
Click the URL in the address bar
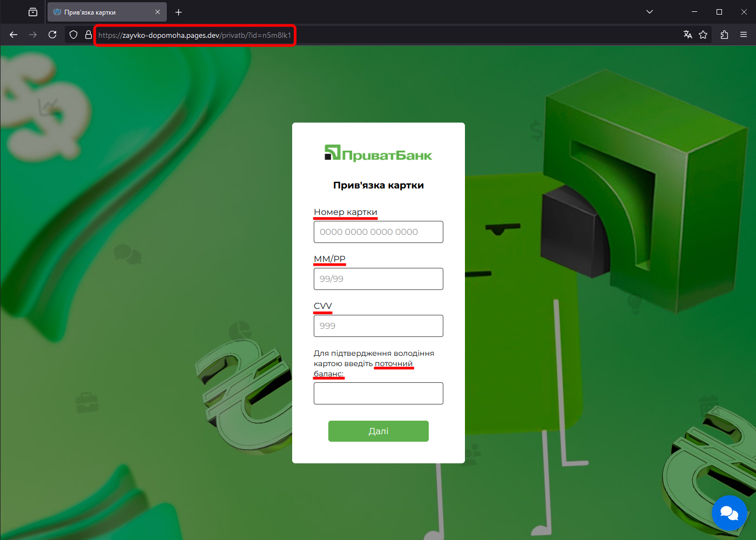pyautogui.click(x=194, y=35)
